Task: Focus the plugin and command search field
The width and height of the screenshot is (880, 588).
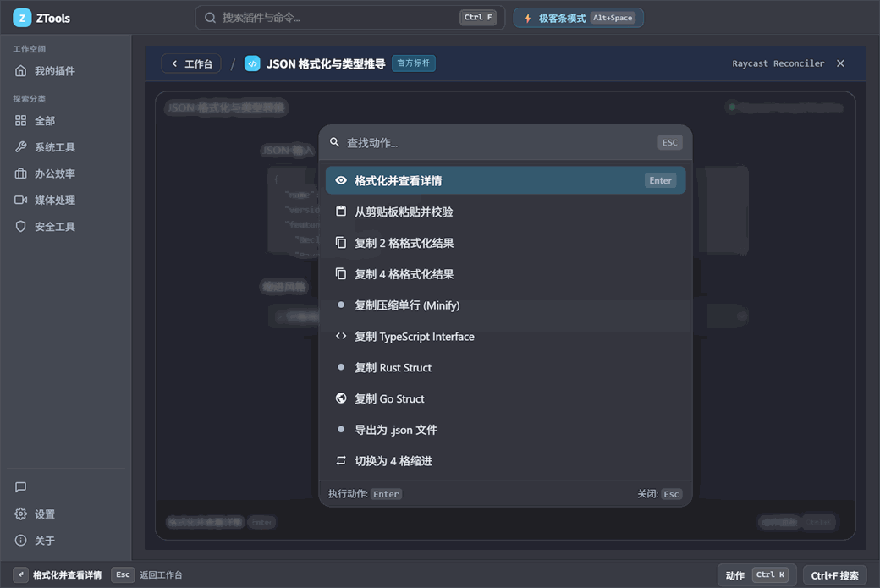Action: (350, 18)
